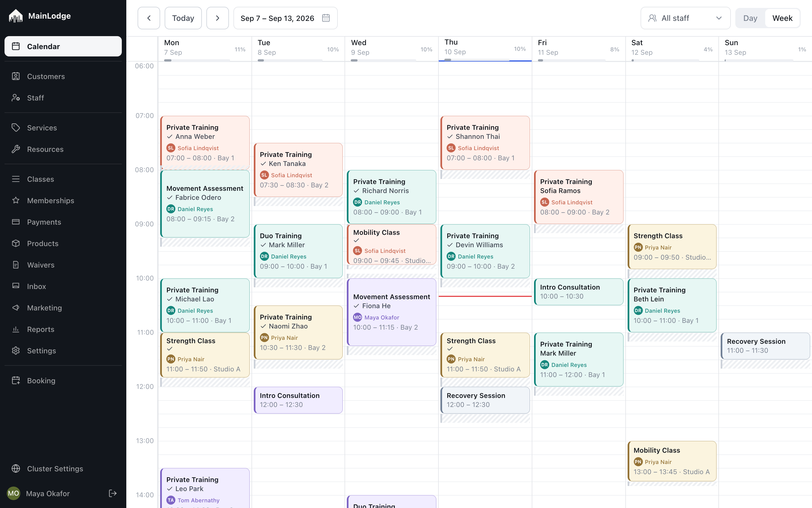Open Reports in the sidebar

click(63, 329)
